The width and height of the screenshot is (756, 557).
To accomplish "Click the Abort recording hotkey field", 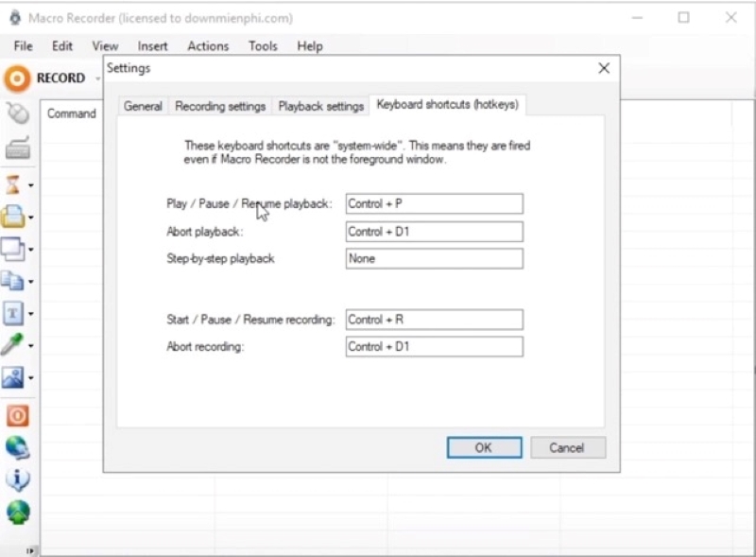I will (x=434, y=347).
